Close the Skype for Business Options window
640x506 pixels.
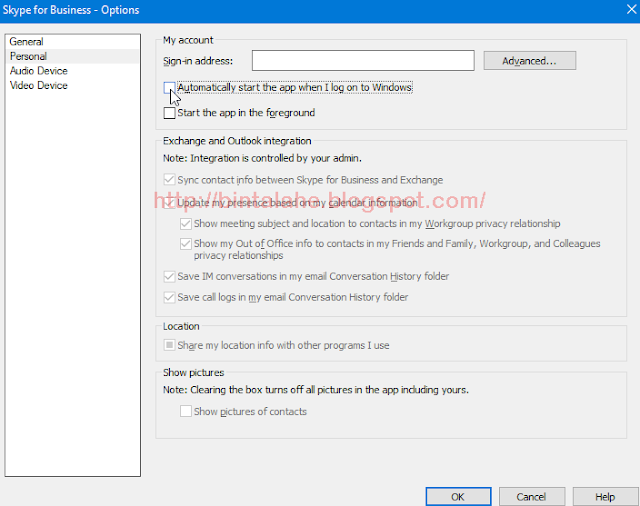(x=631, y=10)
